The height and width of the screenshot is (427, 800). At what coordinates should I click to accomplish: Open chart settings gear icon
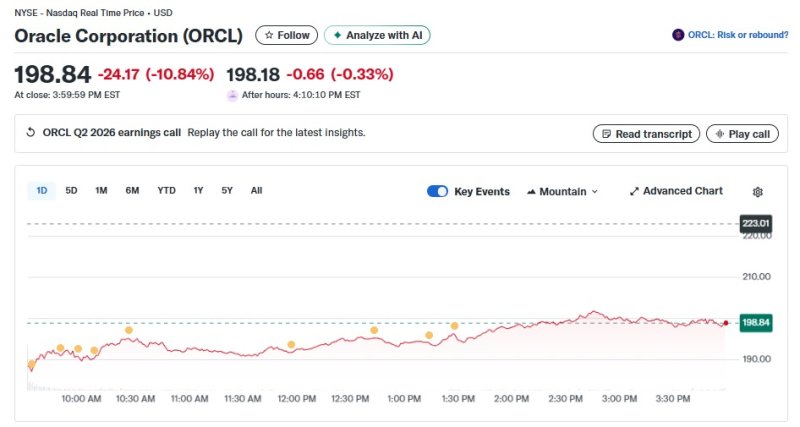[757, 192]
